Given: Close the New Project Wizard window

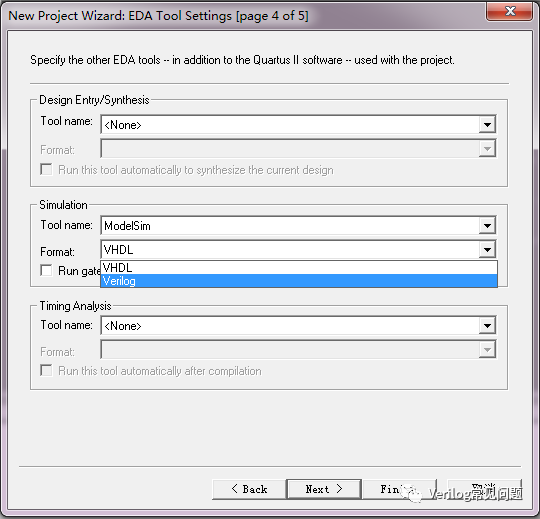Looking at the screenshot, I should [509, 11].
